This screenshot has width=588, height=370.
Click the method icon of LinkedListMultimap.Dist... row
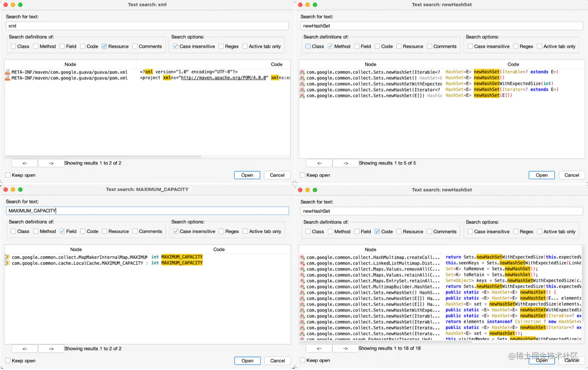click(302, 263)
